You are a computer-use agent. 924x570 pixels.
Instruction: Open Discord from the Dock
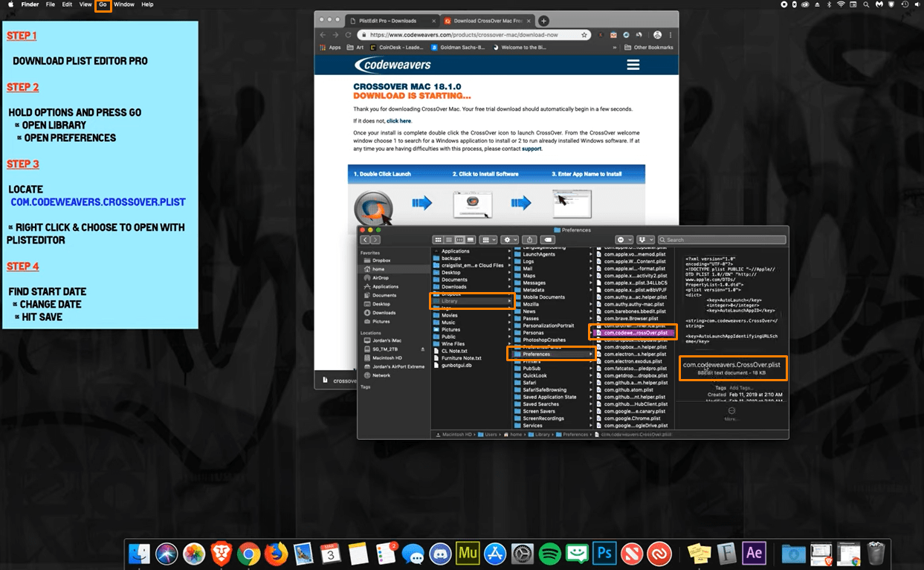(441, 553)
